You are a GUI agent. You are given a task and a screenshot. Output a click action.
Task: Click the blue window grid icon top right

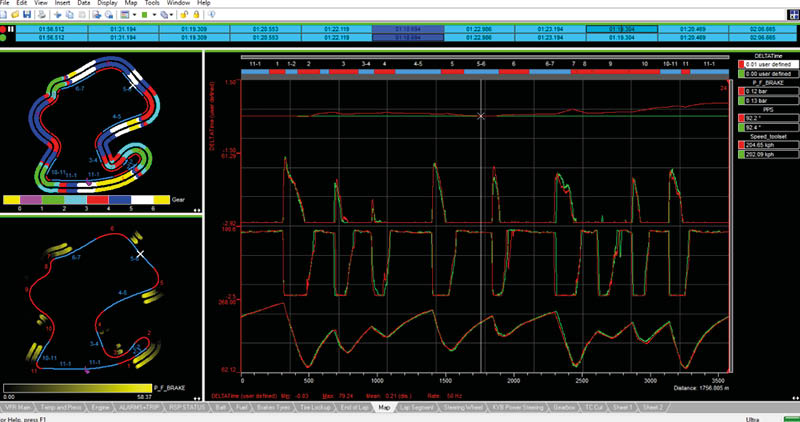pos(792,14)
